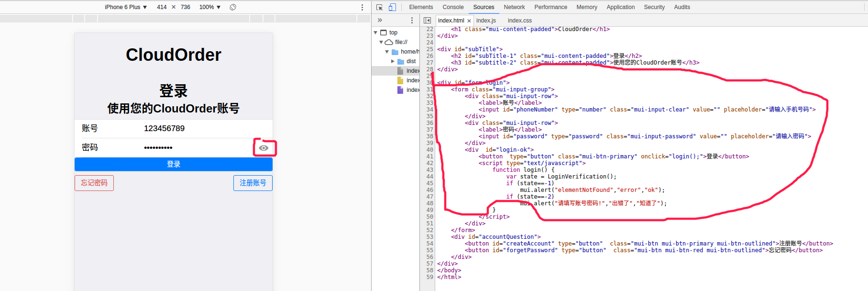Switch to the Memory tab
868x291 pixels.
point(587,7)
